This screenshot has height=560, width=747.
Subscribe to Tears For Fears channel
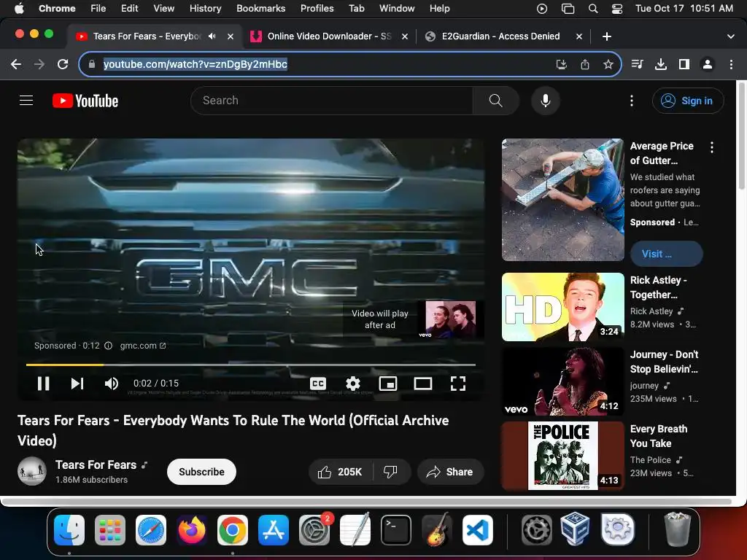coord(201,472)
